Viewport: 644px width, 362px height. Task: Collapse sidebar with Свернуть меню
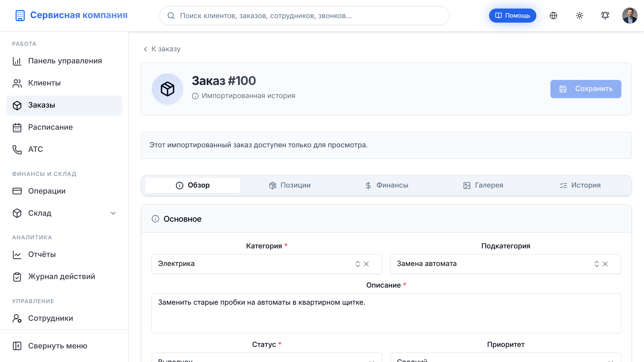pyautogui.click(x=64, y=346)
